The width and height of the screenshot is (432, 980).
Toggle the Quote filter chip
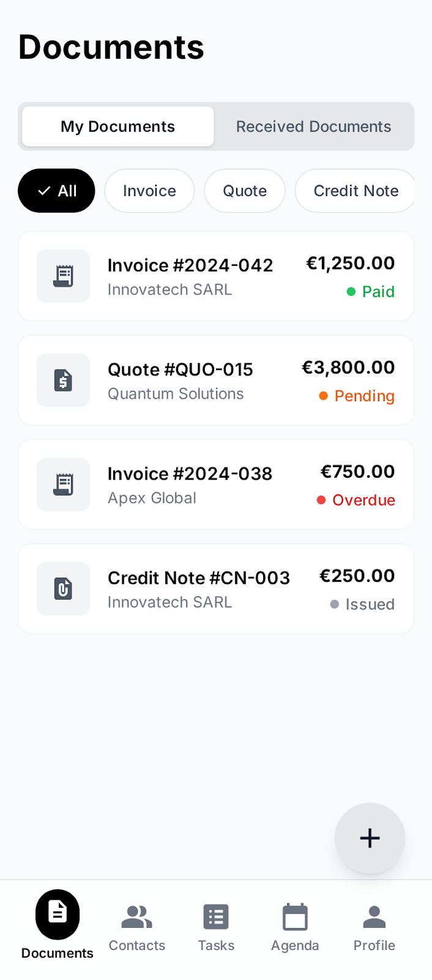245,190
